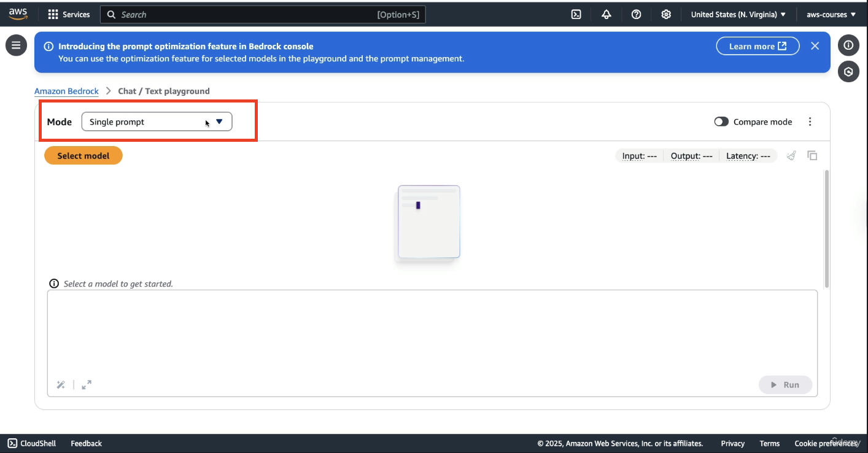The height and width of the screenshot is (453, 868).
Task: Open the Services grid menu
Action: click(69, 14)
